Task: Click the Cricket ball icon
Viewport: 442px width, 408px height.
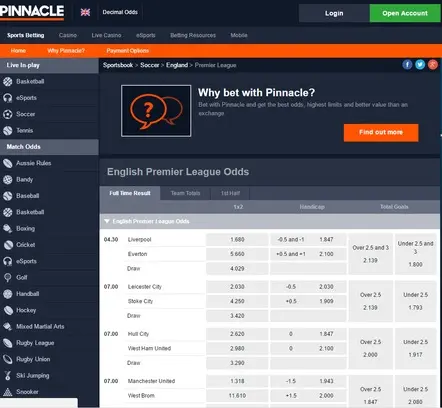Action: coord(8,245)
